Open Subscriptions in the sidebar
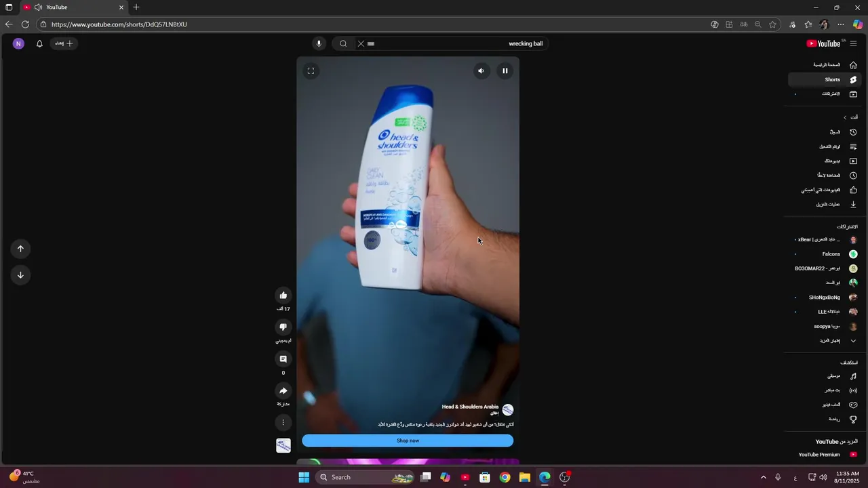The image size is (868, 488). coord(825,94)
